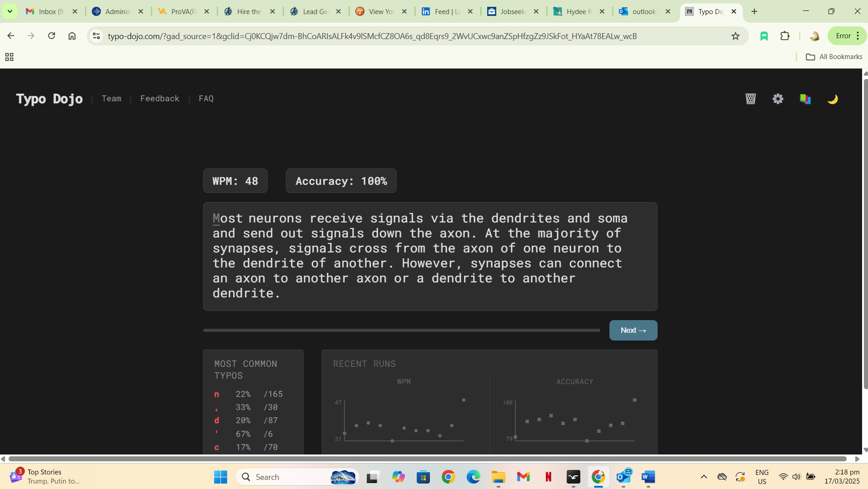Toggle dark mode with the moon icon
The width and height of the screenshot is (868, 489).
[833, 99]
